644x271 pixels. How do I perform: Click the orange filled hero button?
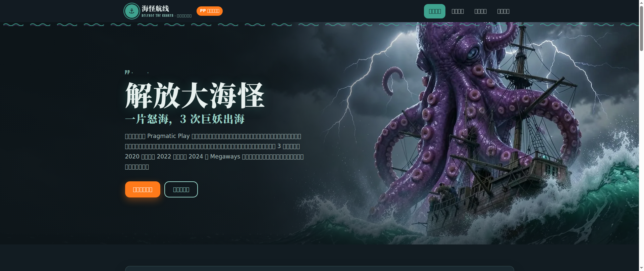(x=143, y=189)
